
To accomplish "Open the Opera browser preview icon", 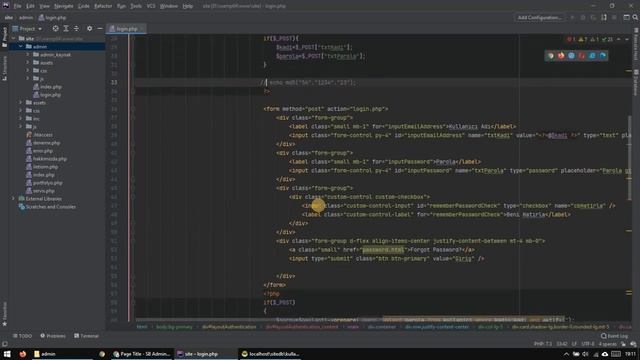I will point(582,56).
